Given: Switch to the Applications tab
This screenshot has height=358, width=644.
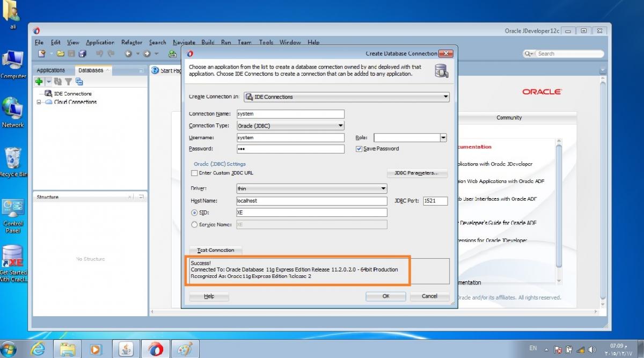Looking at the screenshot, I should 51,70.
